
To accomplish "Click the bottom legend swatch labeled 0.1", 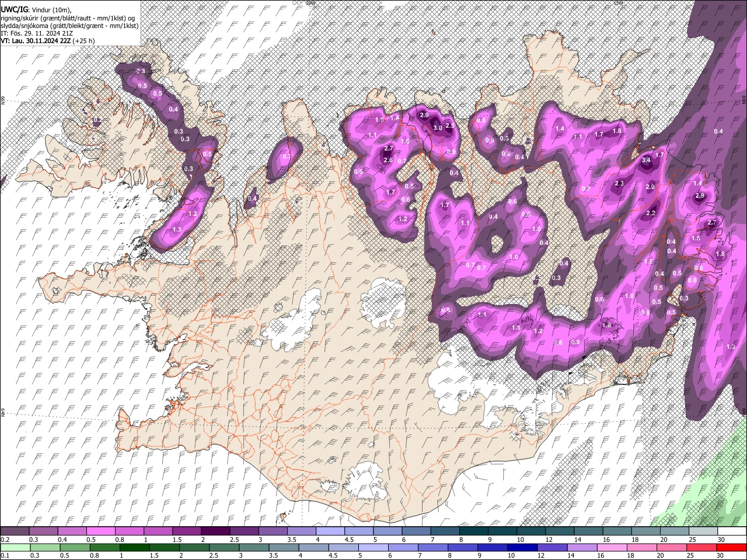I will pyautogui.click(x=15, y=547).
